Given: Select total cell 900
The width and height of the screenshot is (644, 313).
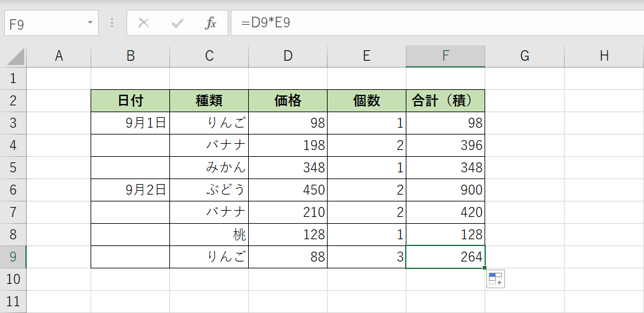Looking at the screenshot, I should coord(445,190).
